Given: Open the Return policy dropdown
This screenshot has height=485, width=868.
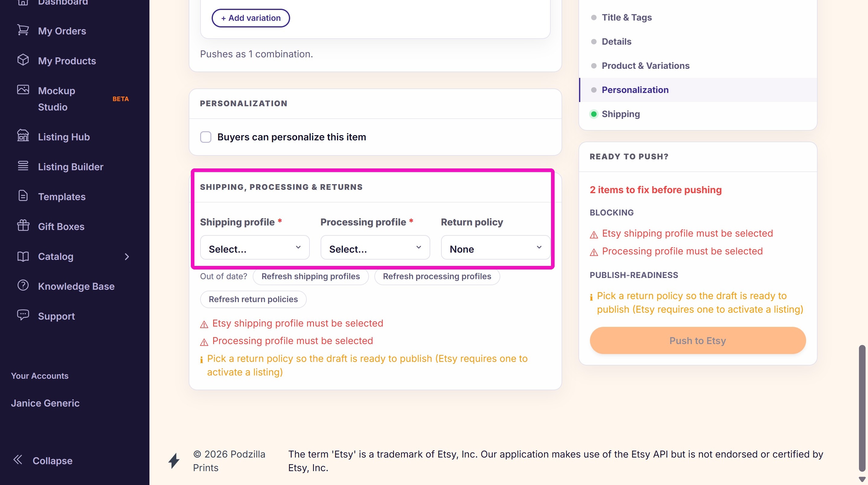Looking at the screenshot, I should pyautogui.click(x=495, y=247).
